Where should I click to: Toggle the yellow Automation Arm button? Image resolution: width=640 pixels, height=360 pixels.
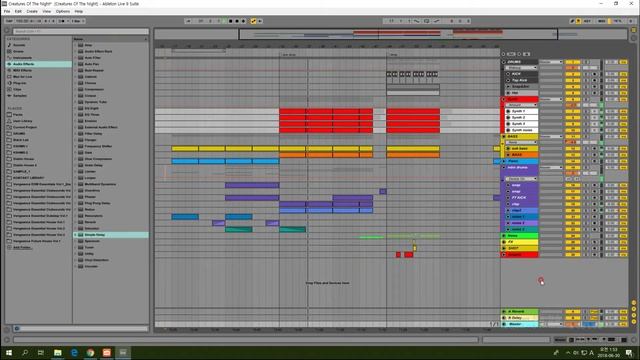pyautogui.click(x=253, y=21)
